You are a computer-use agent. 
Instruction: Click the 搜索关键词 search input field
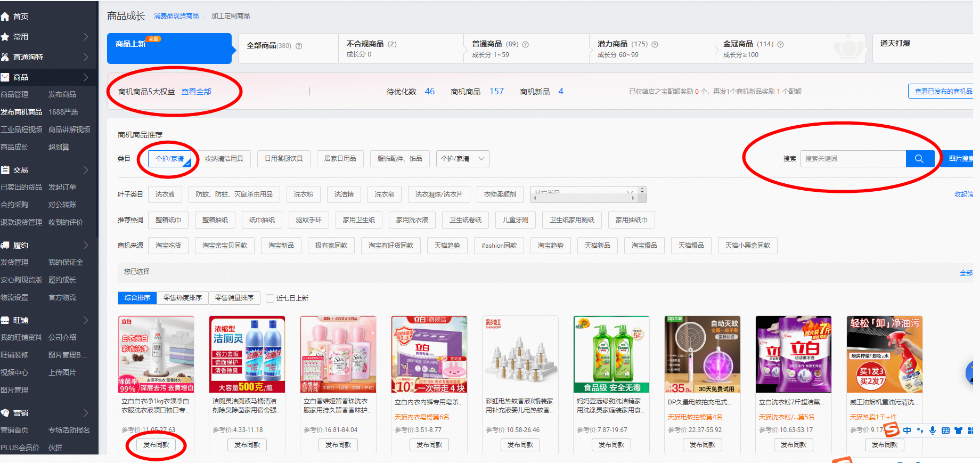tap(852, 159)
